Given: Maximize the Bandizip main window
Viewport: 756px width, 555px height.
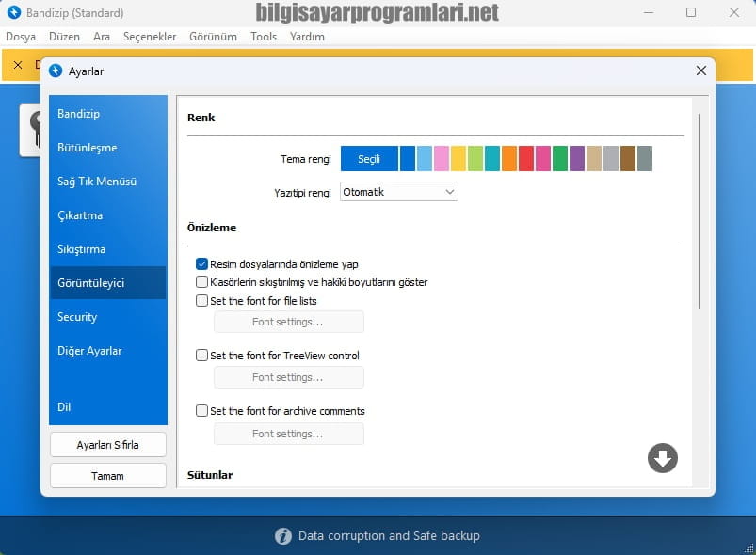Looking at the screenshot, I should click(691, 12).
